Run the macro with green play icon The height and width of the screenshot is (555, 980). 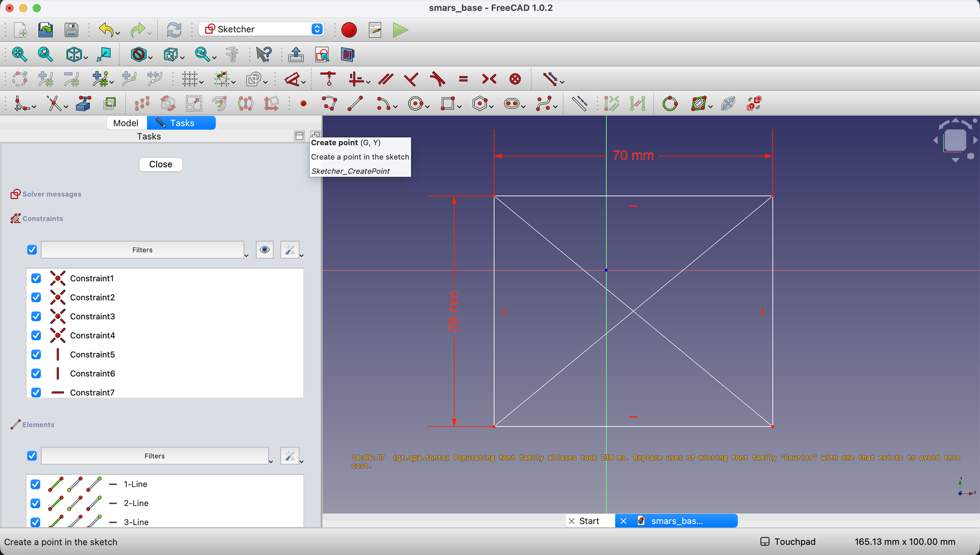click(401, 30)
